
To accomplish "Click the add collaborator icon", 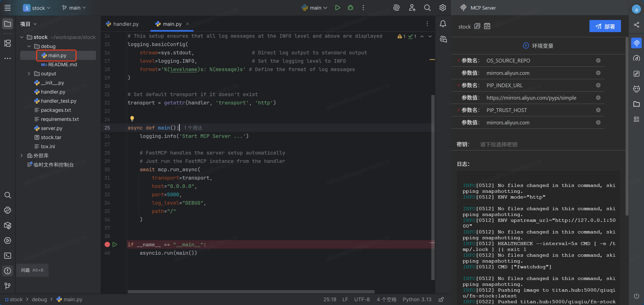I will pos(412,8).
